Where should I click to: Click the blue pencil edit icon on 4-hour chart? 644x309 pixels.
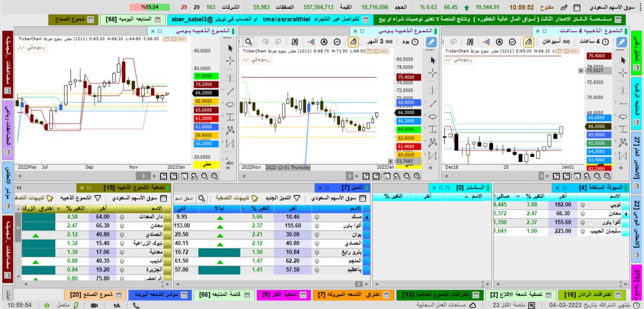[x=621, y=41]
